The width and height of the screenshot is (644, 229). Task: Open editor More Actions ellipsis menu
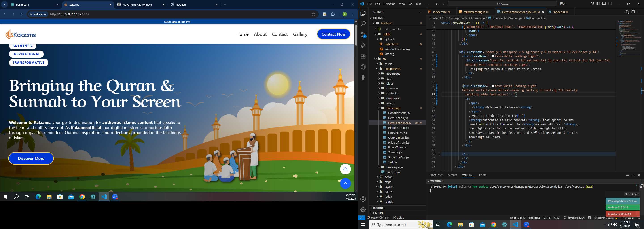(x=639, y=12)
